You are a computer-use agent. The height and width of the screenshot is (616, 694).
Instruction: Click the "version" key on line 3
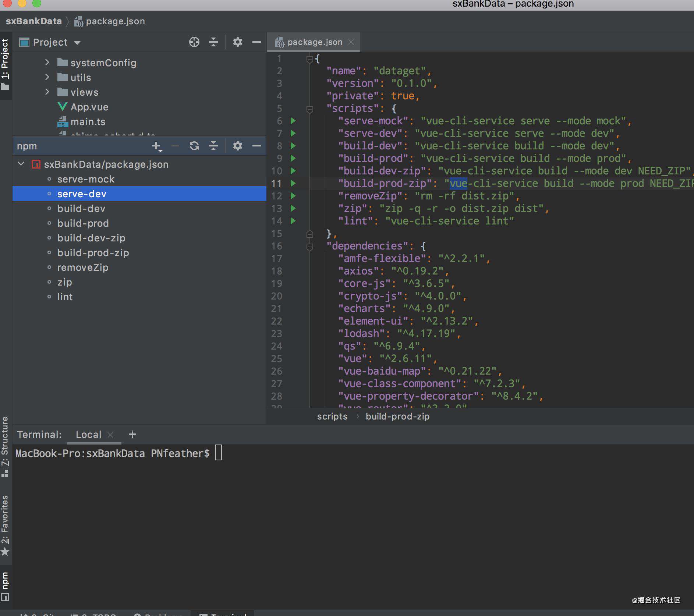[353, 83]
